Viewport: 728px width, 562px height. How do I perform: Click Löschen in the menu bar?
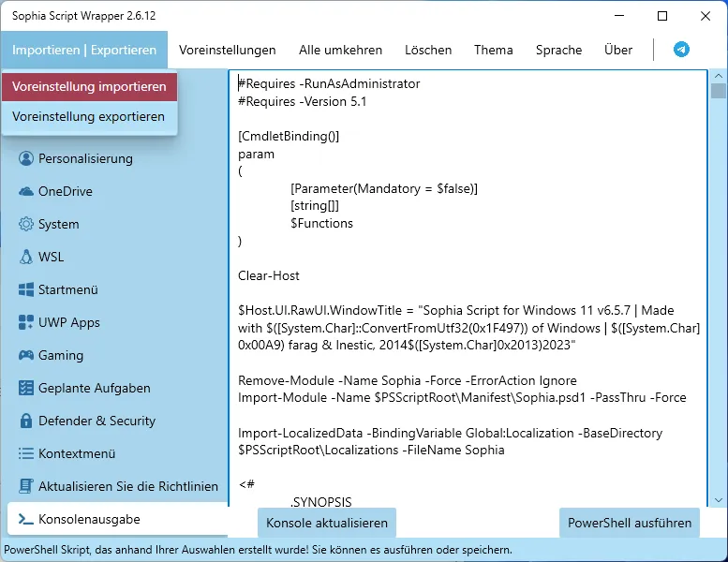click(x=428, y=50)
